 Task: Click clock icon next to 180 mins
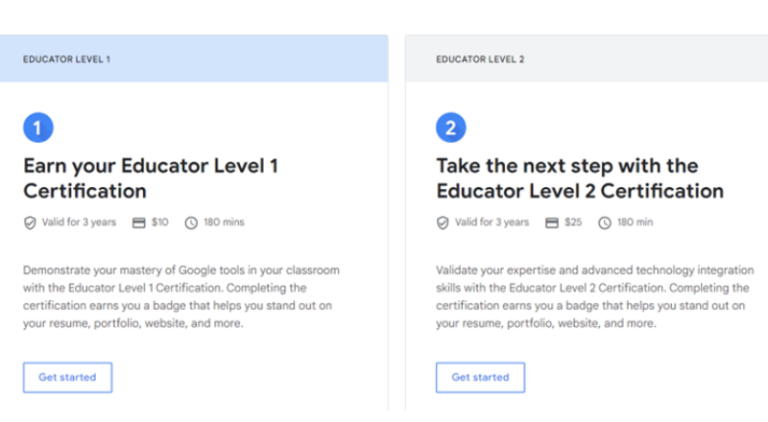tap(191, 222)
